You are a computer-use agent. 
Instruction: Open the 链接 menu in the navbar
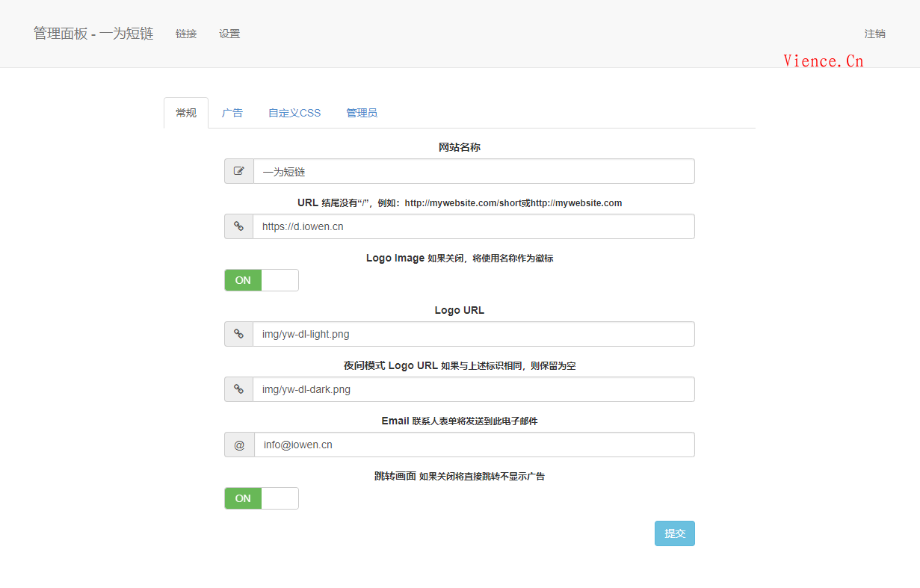click(x=186, y=34)
